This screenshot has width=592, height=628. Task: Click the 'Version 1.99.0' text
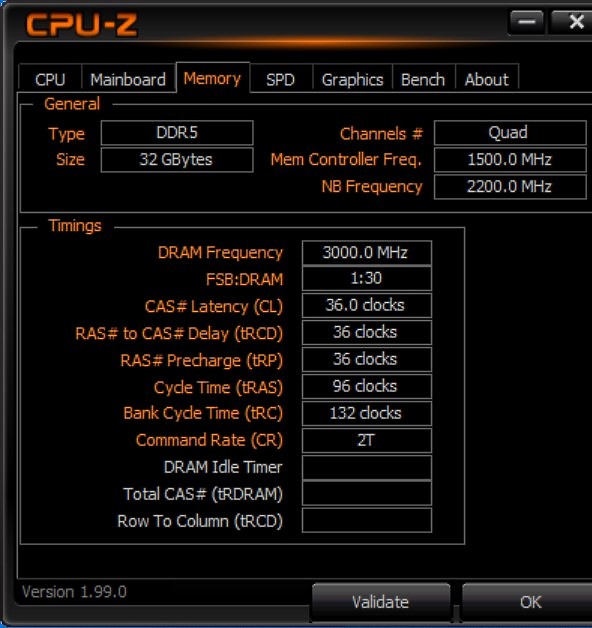(75, 592)
